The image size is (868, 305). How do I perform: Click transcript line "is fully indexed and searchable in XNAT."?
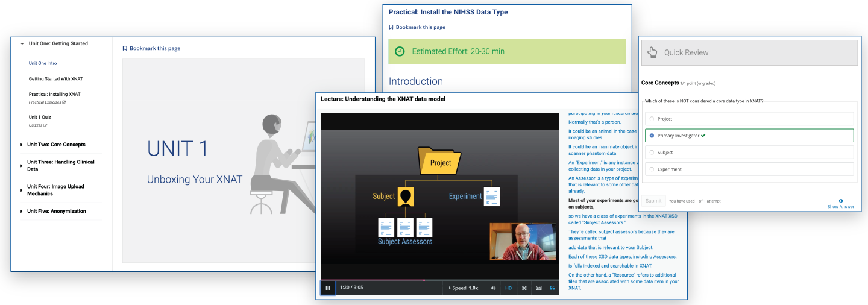(610, 266)
